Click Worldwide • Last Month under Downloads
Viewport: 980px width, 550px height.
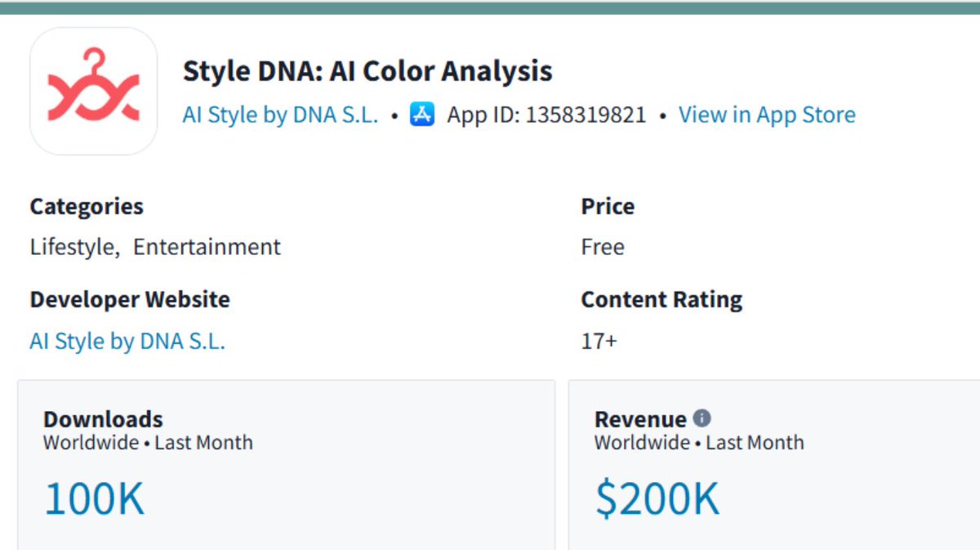coord(148,443)
